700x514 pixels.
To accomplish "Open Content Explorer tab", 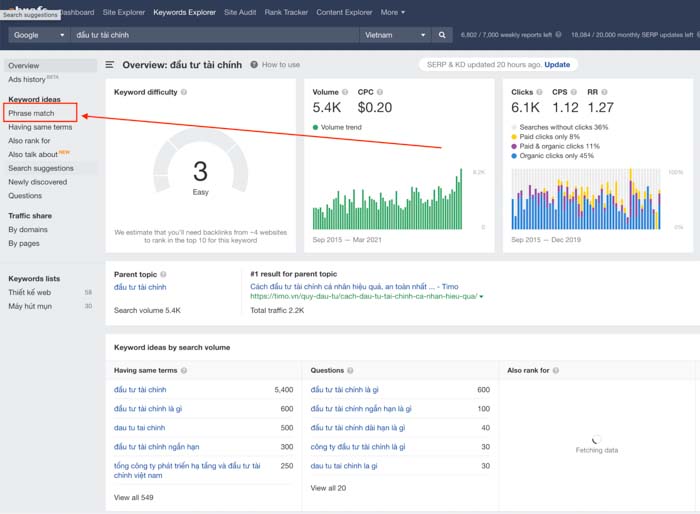I will pos(344,13).
